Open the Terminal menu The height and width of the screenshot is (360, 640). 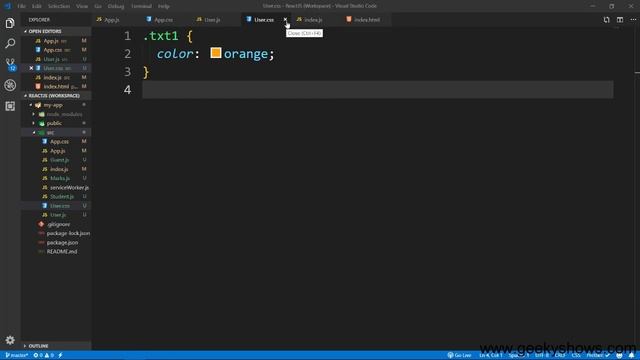point(142,6)
